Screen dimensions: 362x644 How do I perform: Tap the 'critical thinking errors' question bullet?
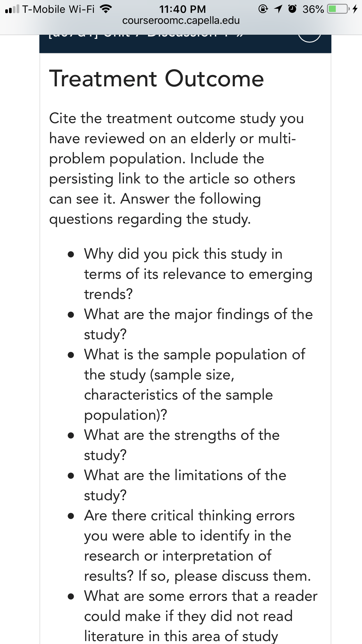pos(198,546)
